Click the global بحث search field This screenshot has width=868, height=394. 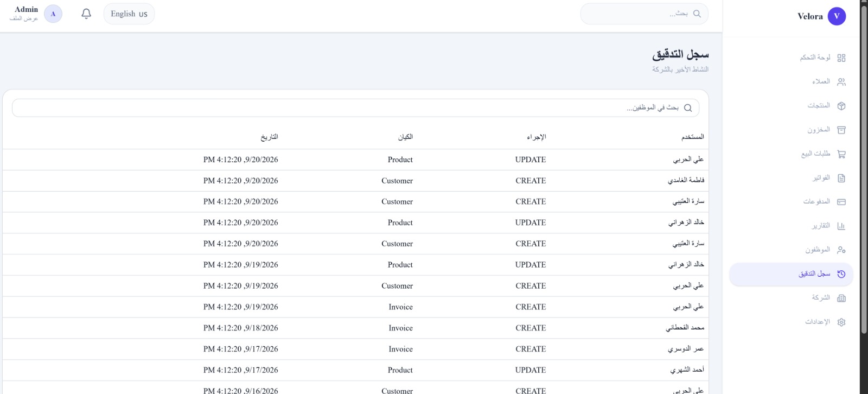click(644, 14)
